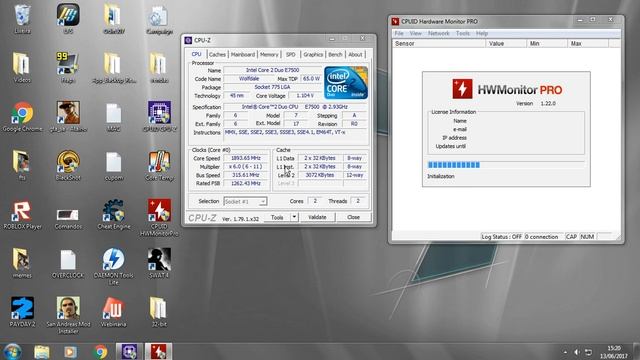Click the Close button in CPU-Z
This screenshot has width=640, height=360.
coord(353,217)
